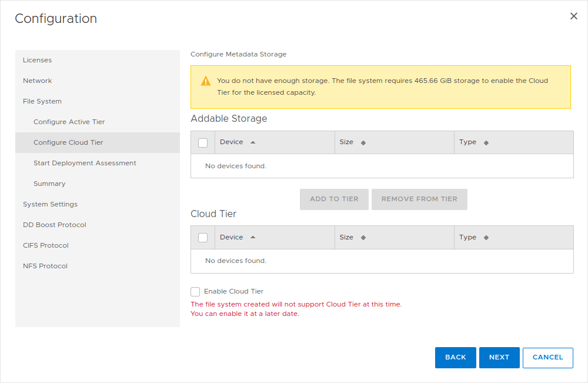Click the Device sort arrow in Cloud Tier table
Screen dimensions: 588x383
(x=252, y=237)
